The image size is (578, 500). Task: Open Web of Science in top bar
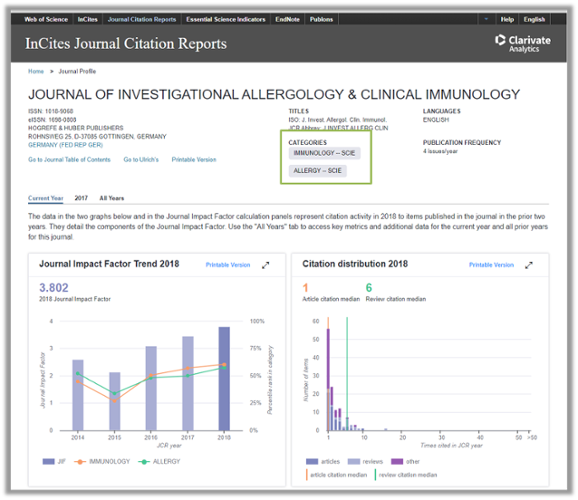tap(46, 19)
